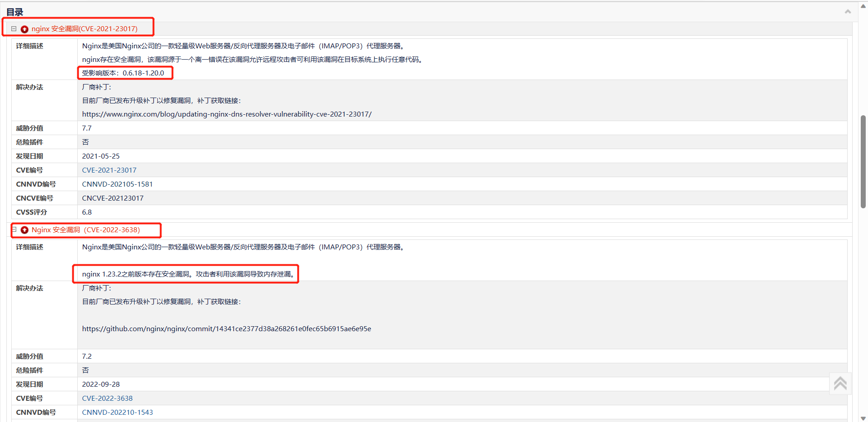Click the red severity icon beside CVE-2021-23017
Viewport: 868px width, 422px height.
tap(24, 29)
